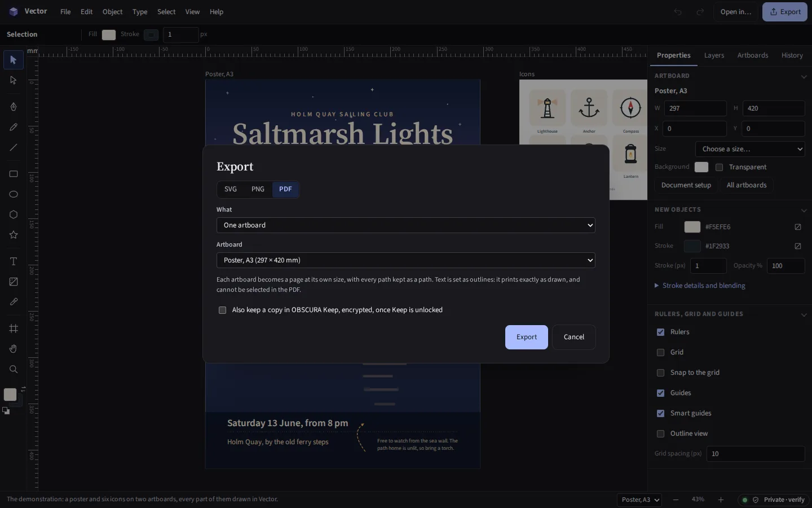The width and height of the screenshot is (812, 508).
Task: Open the Poster, A3 status bar dropdown
Action: [639, 500]
